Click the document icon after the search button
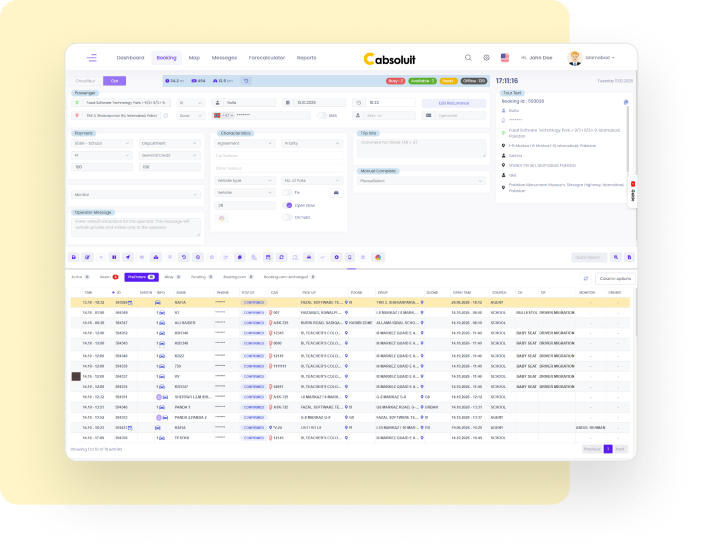Screen dimensions: 701x553 tap(629, 257)
